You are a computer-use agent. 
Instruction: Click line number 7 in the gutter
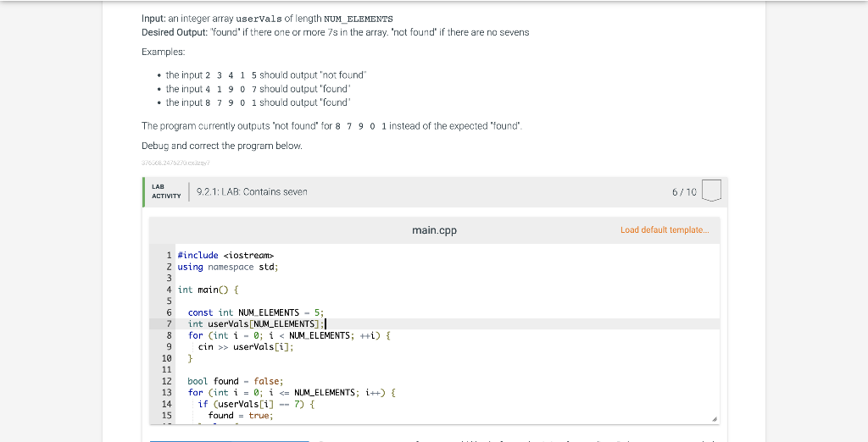coord(169,323)
